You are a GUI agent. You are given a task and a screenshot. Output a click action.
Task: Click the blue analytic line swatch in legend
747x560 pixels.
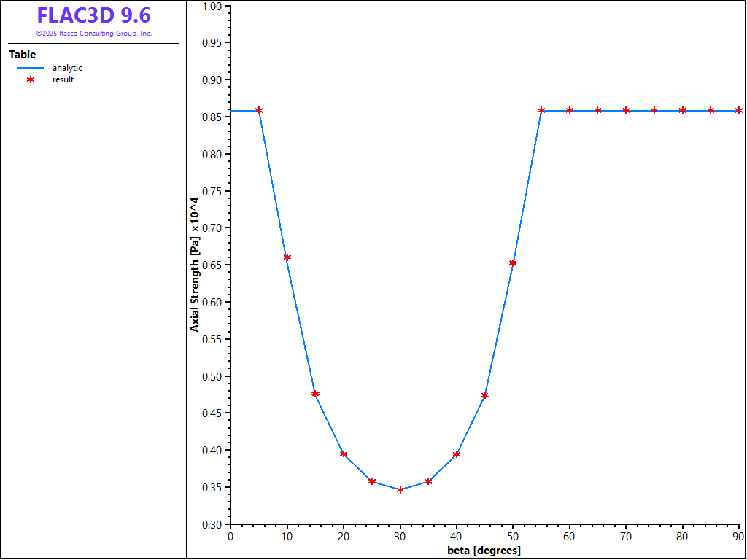pyautogui.click(x=31, y=68)
